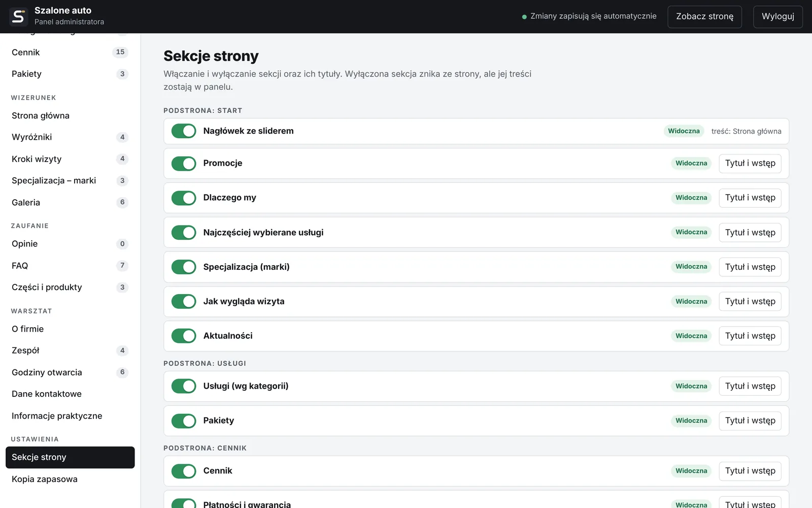Toggle Usługi (wg kategorii) switch
Image resolution: width=812 pixels, height=508 pixels.
[184, 386]
